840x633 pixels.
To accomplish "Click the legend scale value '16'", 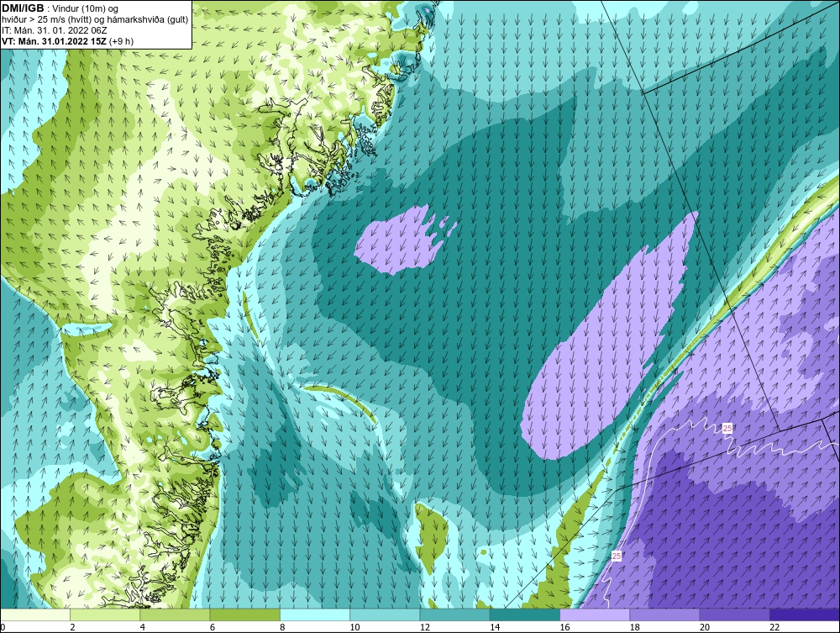I will pyautogui.click(x=564, y=627).
